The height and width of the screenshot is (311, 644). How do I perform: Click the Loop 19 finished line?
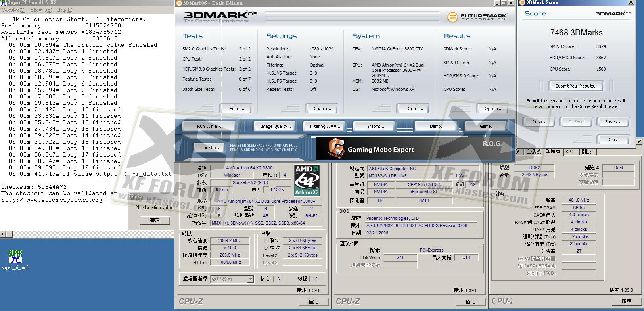[x=65, y=167]
